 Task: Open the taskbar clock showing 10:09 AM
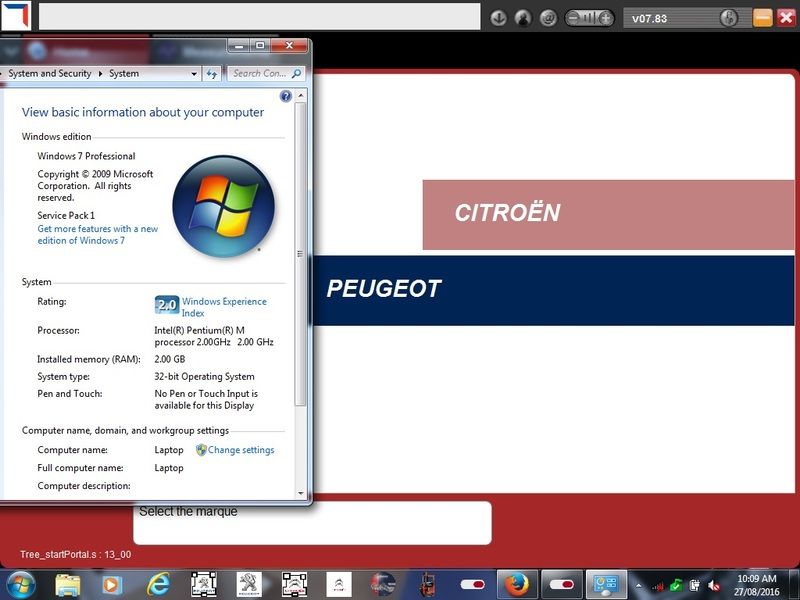tap(757, 585)
